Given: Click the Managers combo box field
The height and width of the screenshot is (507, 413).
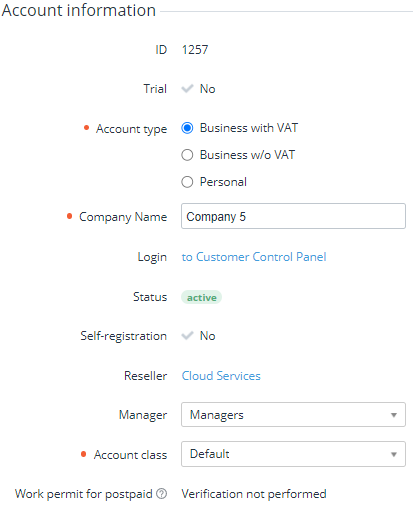Looking at the screenshot, I should (x=293, y=415).
